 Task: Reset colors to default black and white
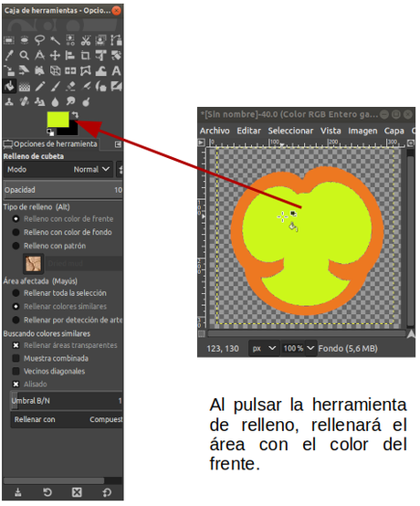tap(50, 132)
